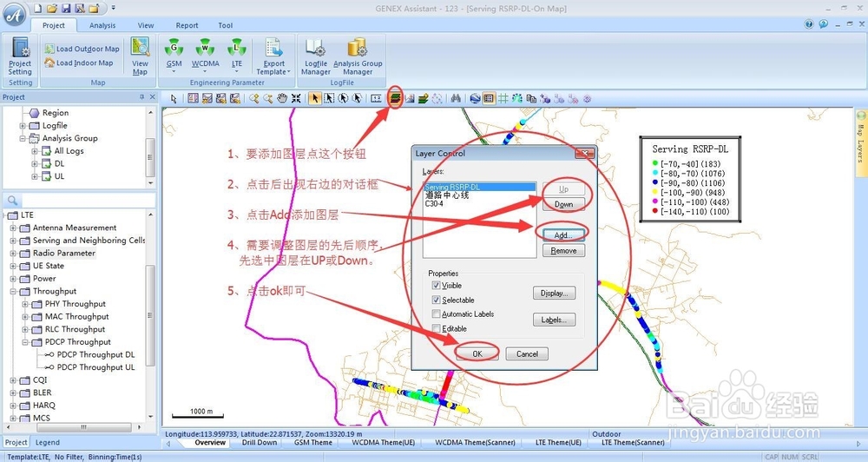Viewport: 868px width, 462px height.
Task: Expand the PHY Throughput node
Action: tap(25, 304)
